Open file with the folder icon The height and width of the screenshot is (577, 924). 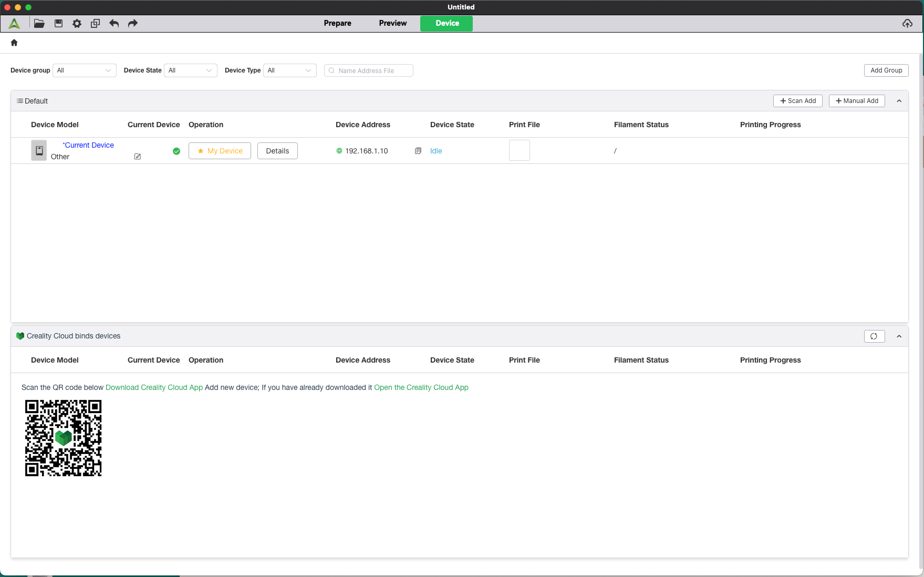tap(39, 23)
